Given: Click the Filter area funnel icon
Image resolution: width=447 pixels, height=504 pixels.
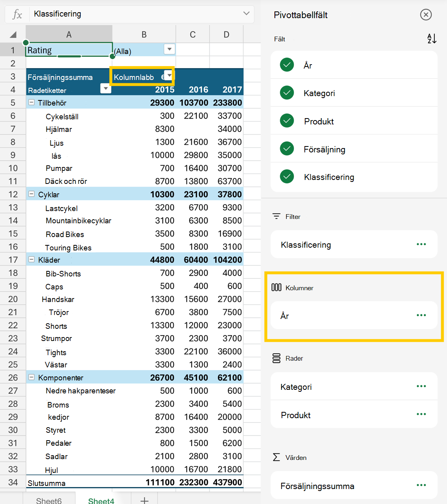Looking at the screenshot, I should 276,216.
